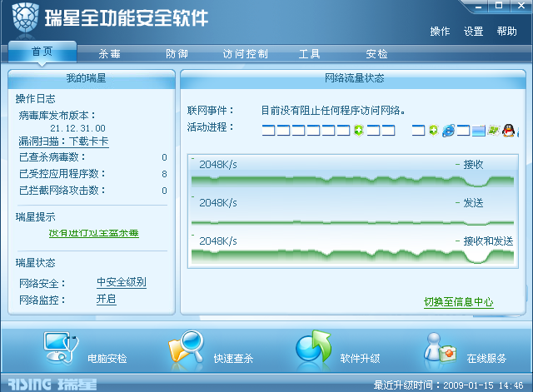Screen dimensions: 533x392
Task: Click the 联网事件 status message text
Action: [x=333, y=110]
